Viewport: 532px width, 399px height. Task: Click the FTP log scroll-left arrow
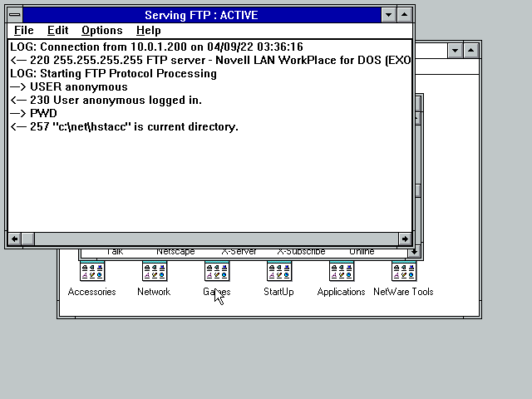[x=15, y=239]
